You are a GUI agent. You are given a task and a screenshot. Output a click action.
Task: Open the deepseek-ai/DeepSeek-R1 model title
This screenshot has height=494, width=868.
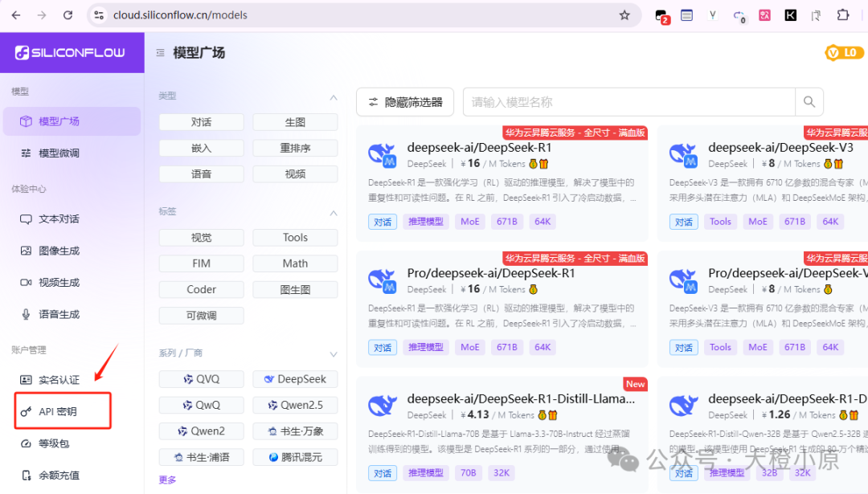click(x=479, y=148)
